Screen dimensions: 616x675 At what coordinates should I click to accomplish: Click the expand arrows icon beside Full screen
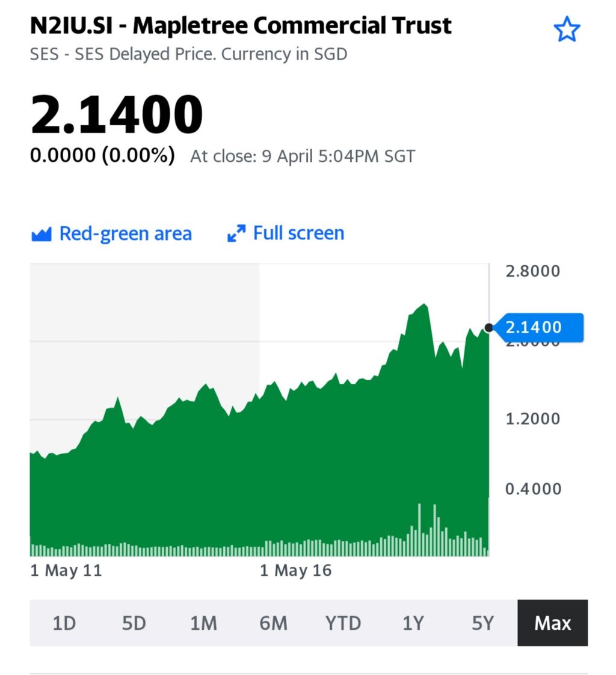click(236, 233)
